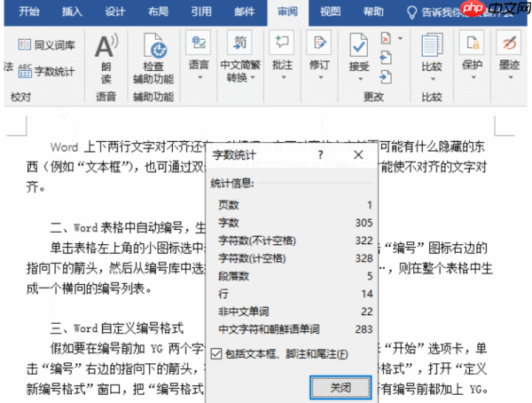The height and width of the screenshot is (403, 532).
Task: Run 检查辅助功能 accessibility checker
Action: pyautogui.click(x=153, y=59)
